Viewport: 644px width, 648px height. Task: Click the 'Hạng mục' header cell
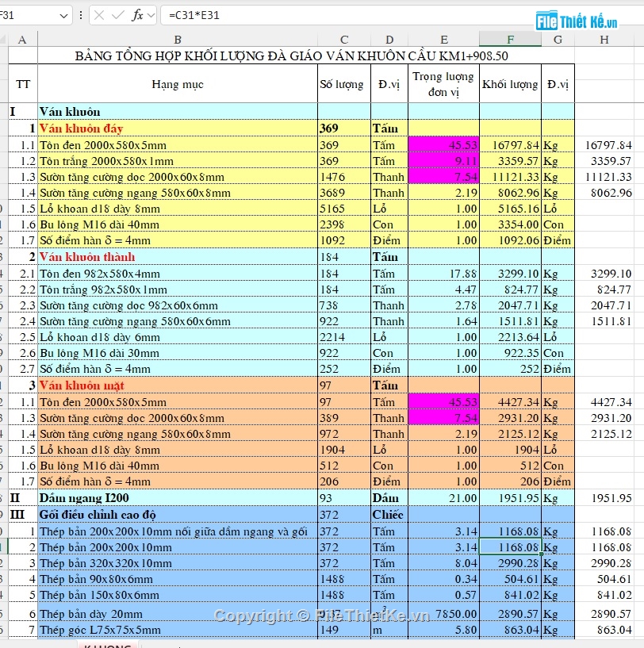pos(177,84)
